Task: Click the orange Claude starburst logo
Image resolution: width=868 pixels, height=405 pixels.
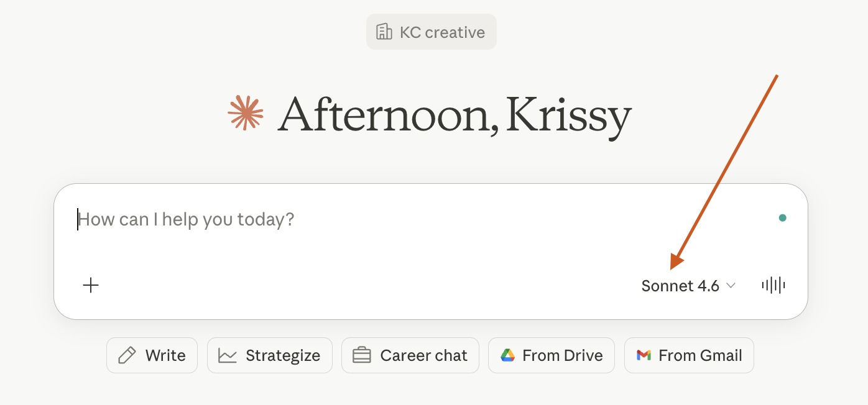Action: (x=245, y=113)
